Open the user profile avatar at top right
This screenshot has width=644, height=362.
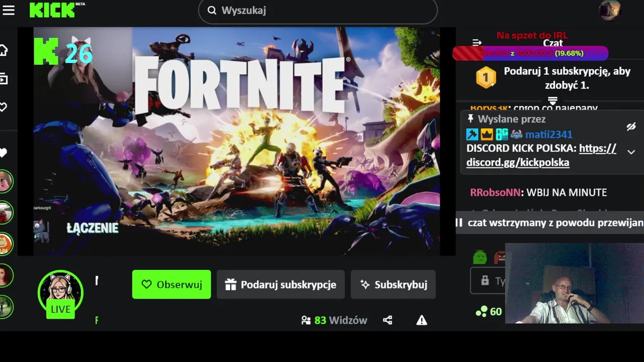610,10
